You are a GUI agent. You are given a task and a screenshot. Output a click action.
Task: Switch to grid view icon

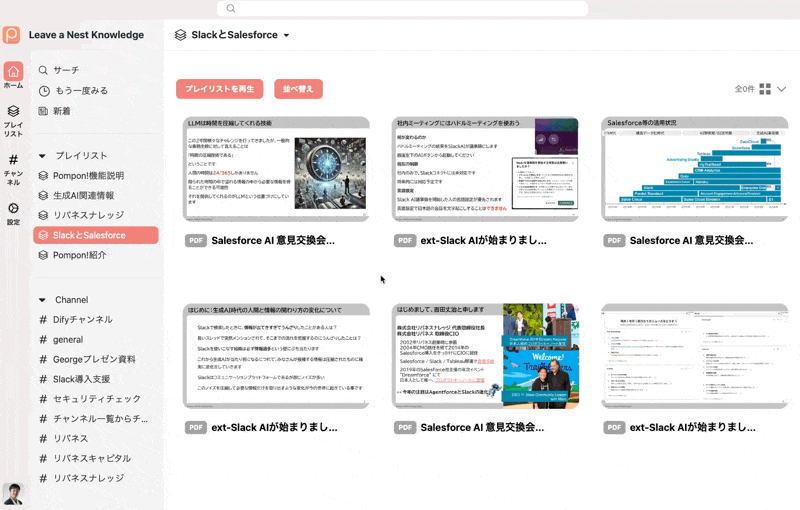tap(765, 89)
